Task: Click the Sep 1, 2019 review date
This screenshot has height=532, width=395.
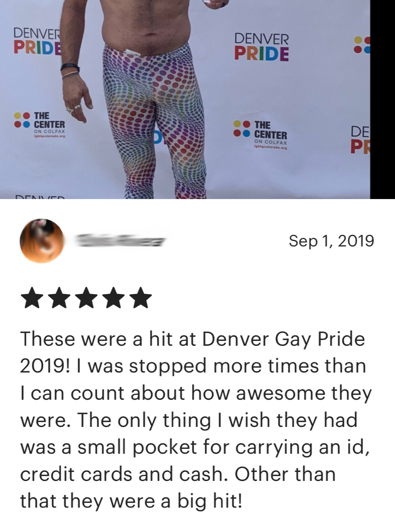Action: click(x=331, y=241)
